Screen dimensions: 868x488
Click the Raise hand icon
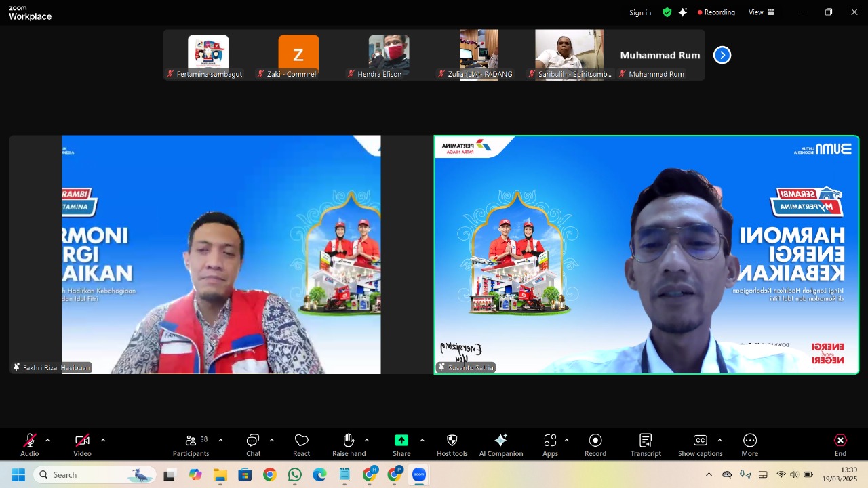pyautogui.click(x=349, y=444)
